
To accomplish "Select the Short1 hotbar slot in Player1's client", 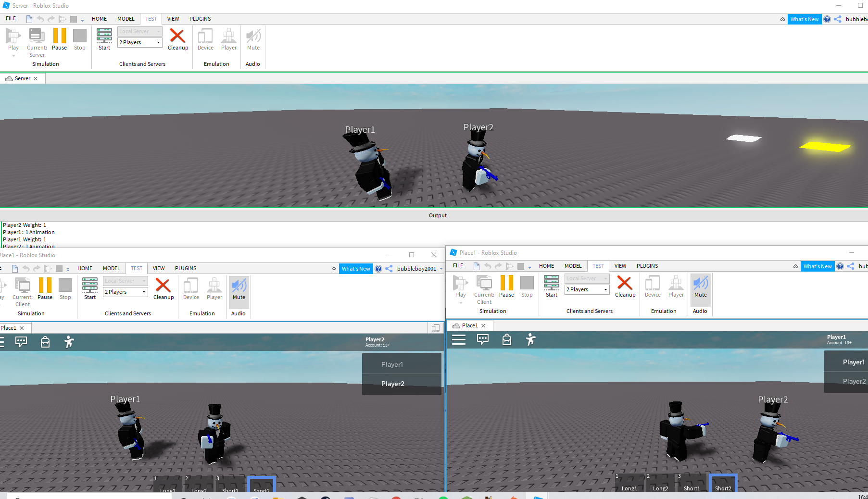I will [x=692, y=483].
